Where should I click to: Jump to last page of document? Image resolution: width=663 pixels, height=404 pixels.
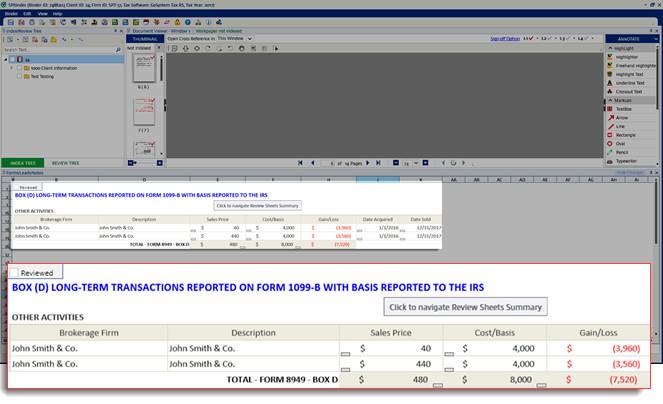point(378,163)
